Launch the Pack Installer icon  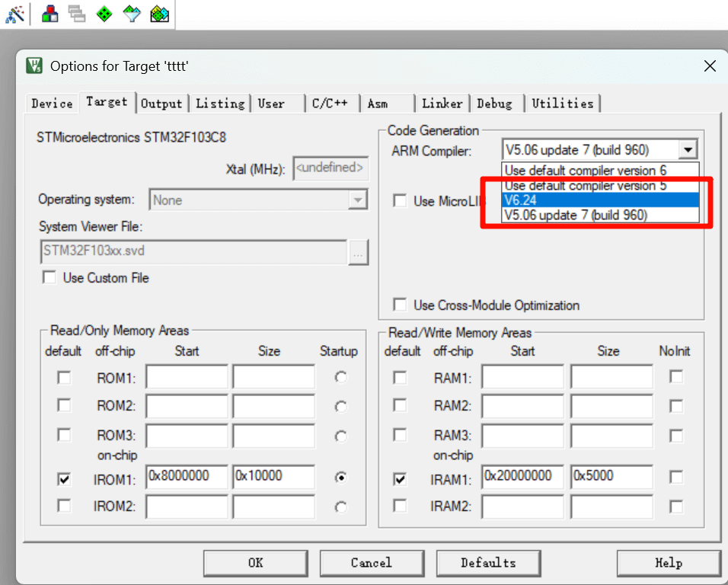coord(160,13)
